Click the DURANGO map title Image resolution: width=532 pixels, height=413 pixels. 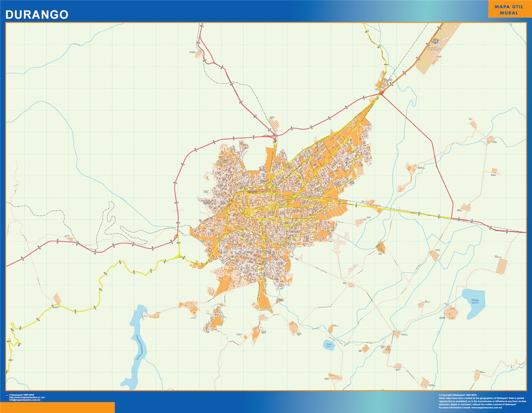[37, 14]
